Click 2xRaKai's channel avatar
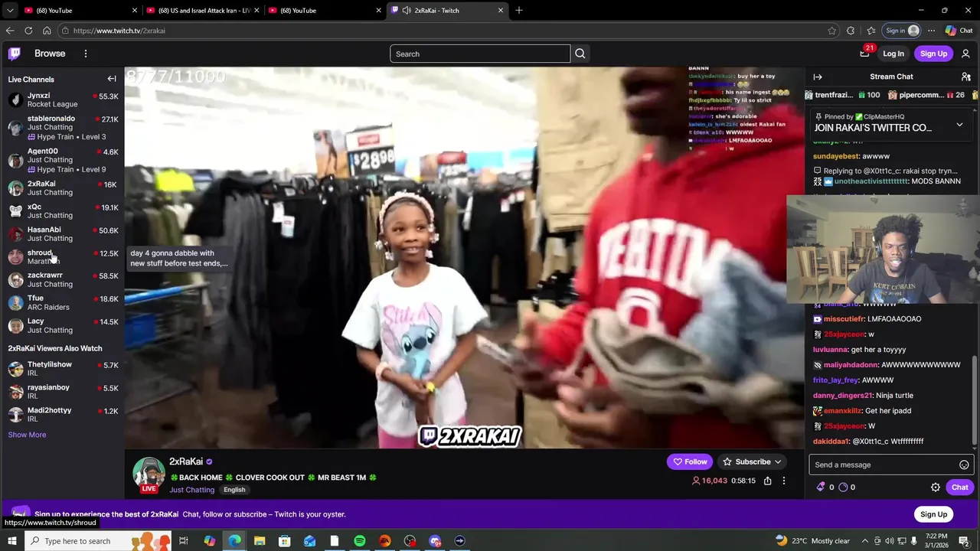 pyautogui.click(x=149, y=474)
